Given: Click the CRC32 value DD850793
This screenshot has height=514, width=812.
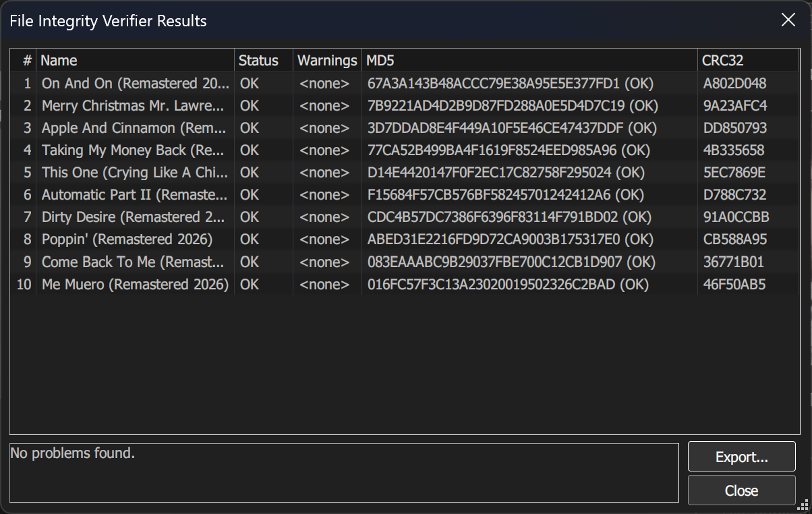Looking at the screenshot, I should (x=735, y=128).
